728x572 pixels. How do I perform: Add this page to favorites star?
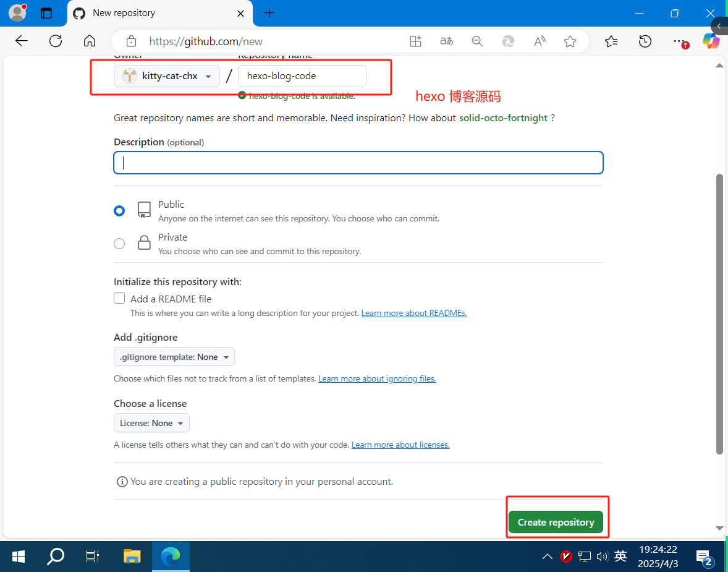[570, 41]
